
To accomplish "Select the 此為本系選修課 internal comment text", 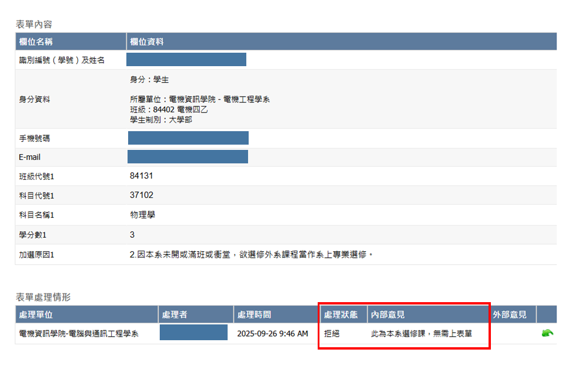I will pyautogui.click(x=421, y=334).
